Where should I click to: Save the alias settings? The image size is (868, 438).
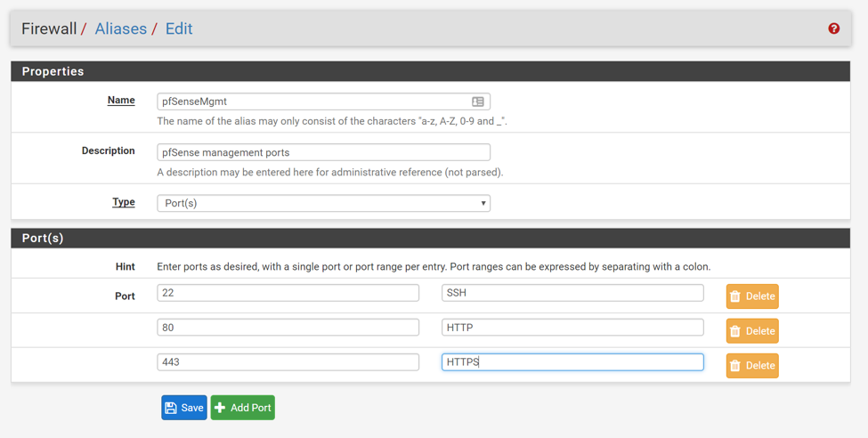click(184, 408)
